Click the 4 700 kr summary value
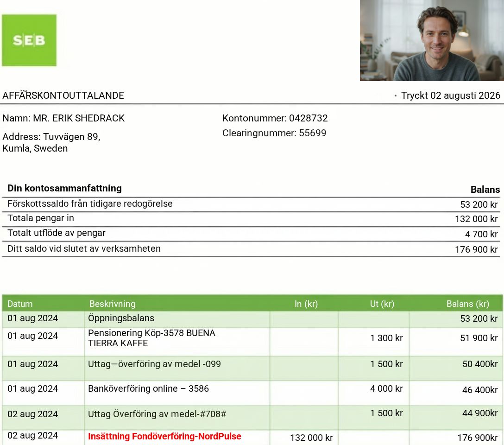Viewport: 504px width, 445px height. (x=481, y=235)
